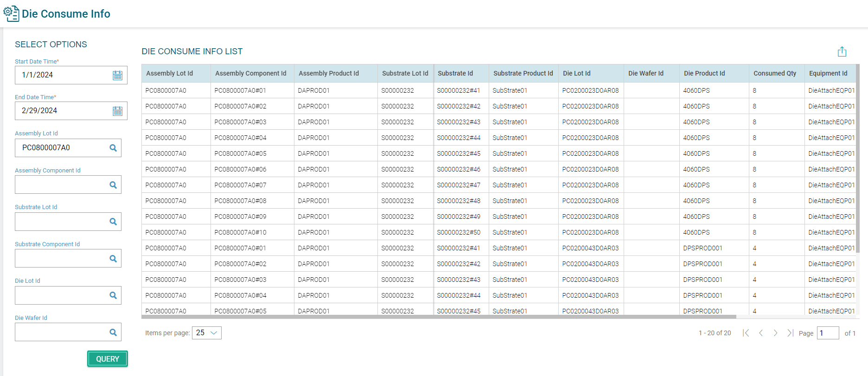Jump to the last page of results

tap(790, 333)
